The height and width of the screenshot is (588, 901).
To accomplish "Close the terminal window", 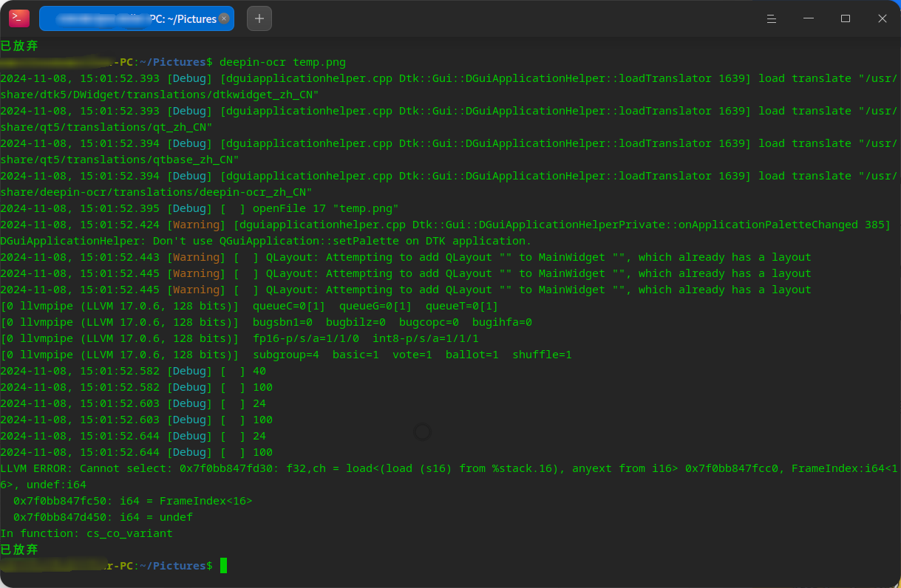I will point(883,18).
